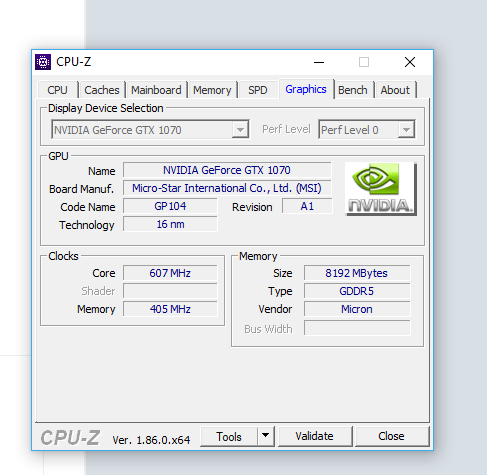The image size is (487, 475).
Task: Go to the Mainboard tab
Action: (x=156, y=90)
